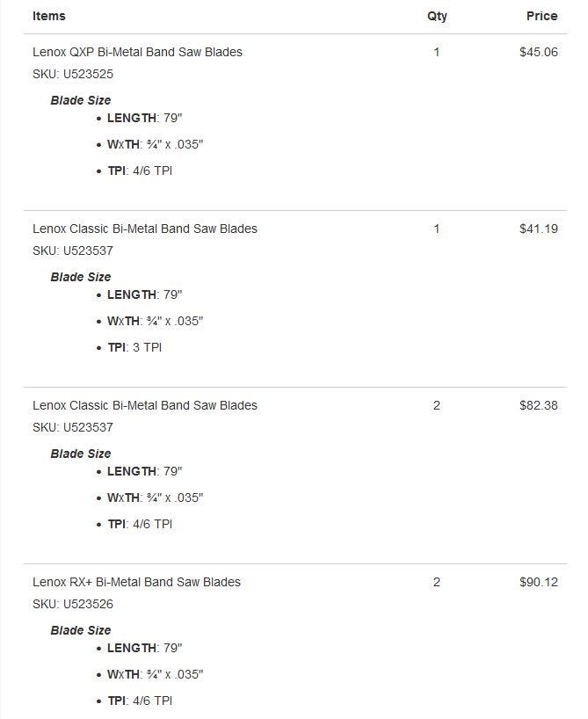Click the 3 TPI specification line

[134, 347]
